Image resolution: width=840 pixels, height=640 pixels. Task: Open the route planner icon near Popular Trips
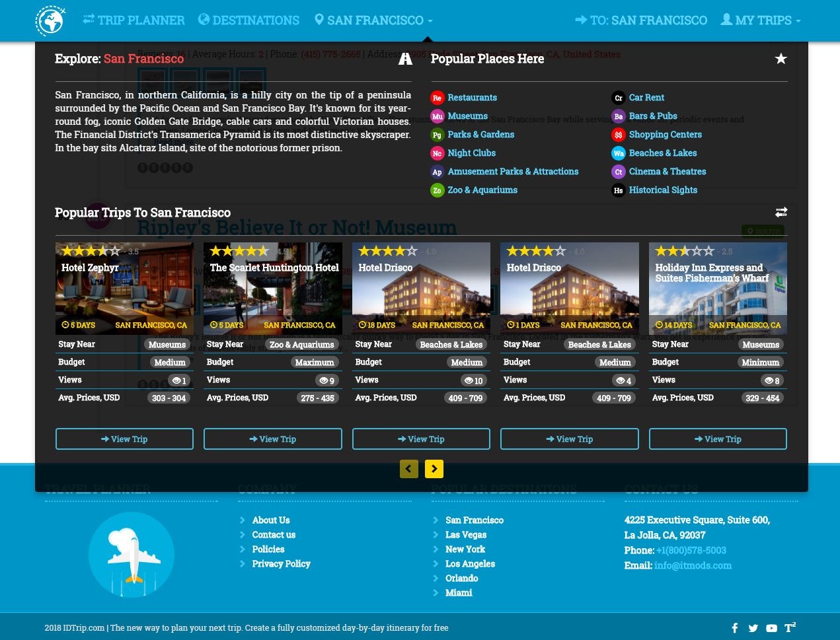781,212
